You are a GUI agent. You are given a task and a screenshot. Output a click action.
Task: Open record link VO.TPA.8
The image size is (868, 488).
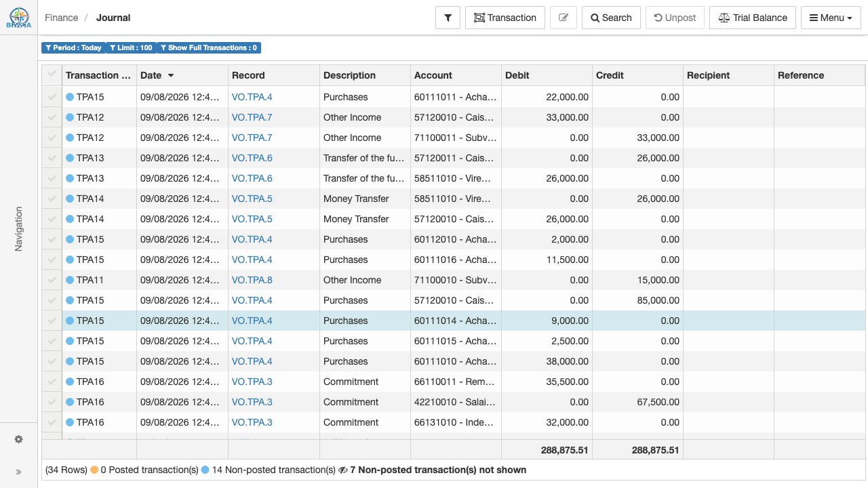click(x=252, y=280)
